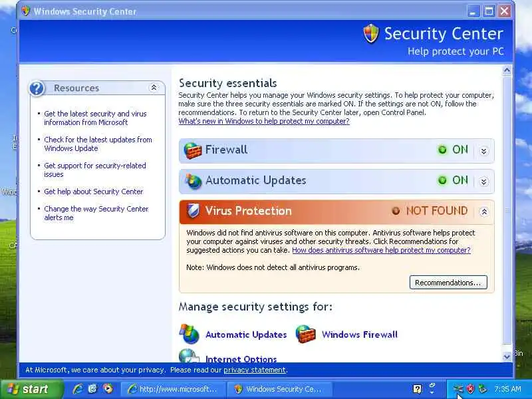Click the 'Manage security settings for:' heading
532x399 pixels.
(255, 307)
